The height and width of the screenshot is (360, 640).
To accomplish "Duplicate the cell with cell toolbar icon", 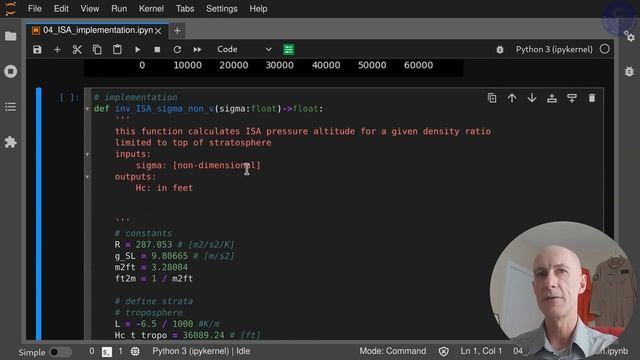I will click(x=492, y=98).
